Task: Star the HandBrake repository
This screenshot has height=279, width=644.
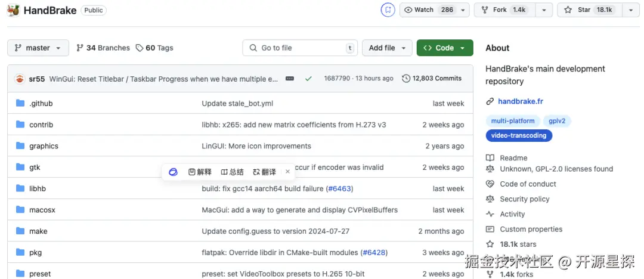Action: click(590, 10)
